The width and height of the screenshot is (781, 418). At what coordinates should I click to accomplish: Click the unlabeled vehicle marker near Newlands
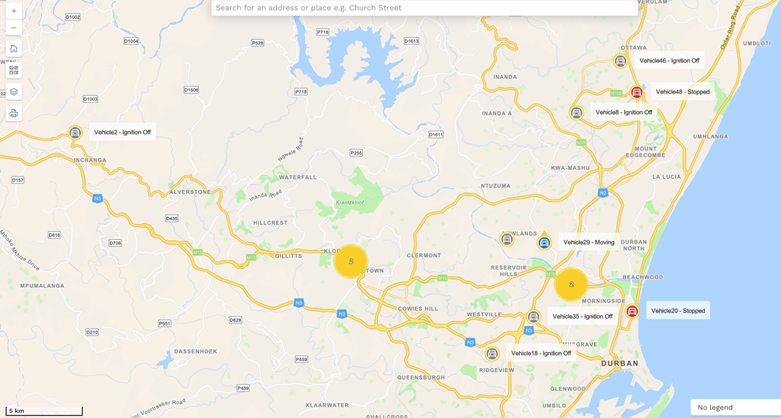tap(507, 239)
